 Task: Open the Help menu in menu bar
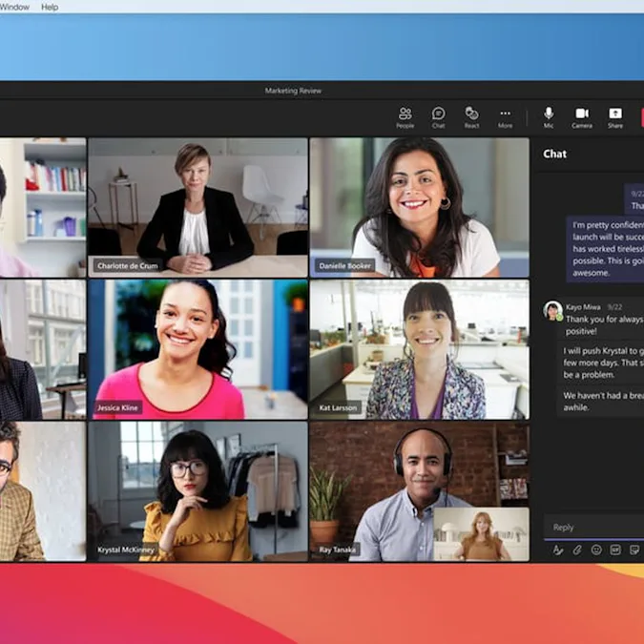50,7
